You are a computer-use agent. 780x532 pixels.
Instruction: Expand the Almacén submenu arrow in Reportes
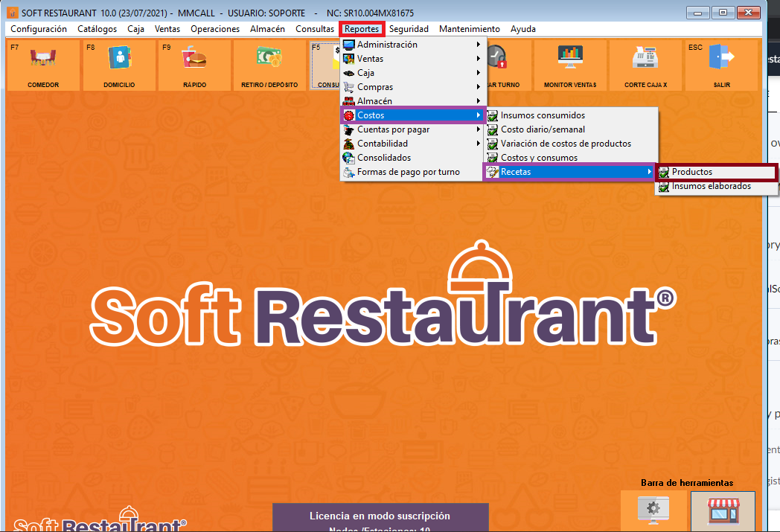pos(478,101)
